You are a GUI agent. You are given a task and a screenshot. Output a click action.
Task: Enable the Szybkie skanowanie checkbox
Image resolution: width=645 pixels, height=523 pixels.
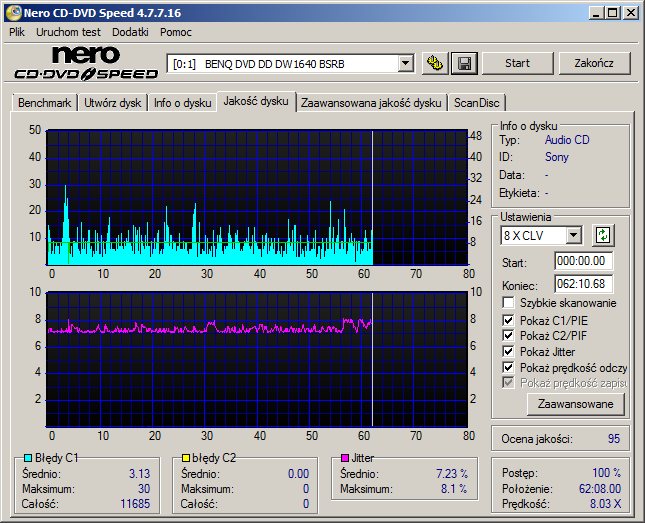[508, 303]
